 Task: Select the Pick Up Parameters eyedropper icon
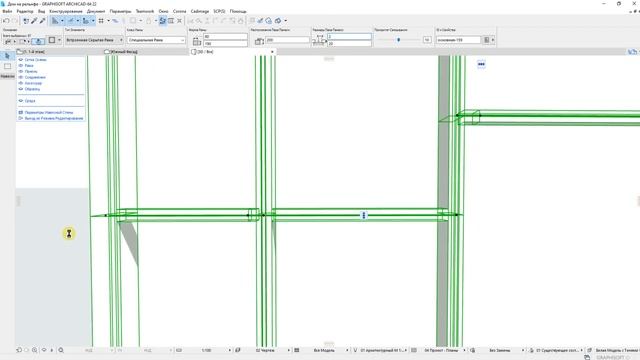coord(34,21)
